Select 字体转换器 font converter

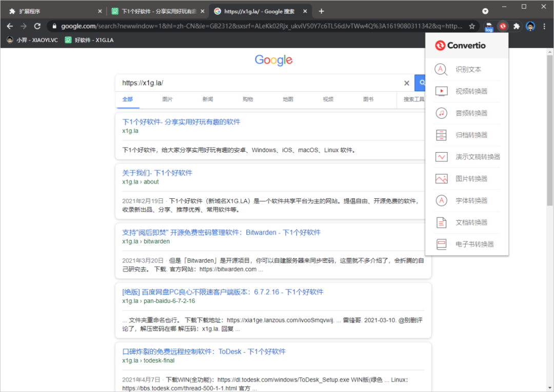tap(471, 201)
